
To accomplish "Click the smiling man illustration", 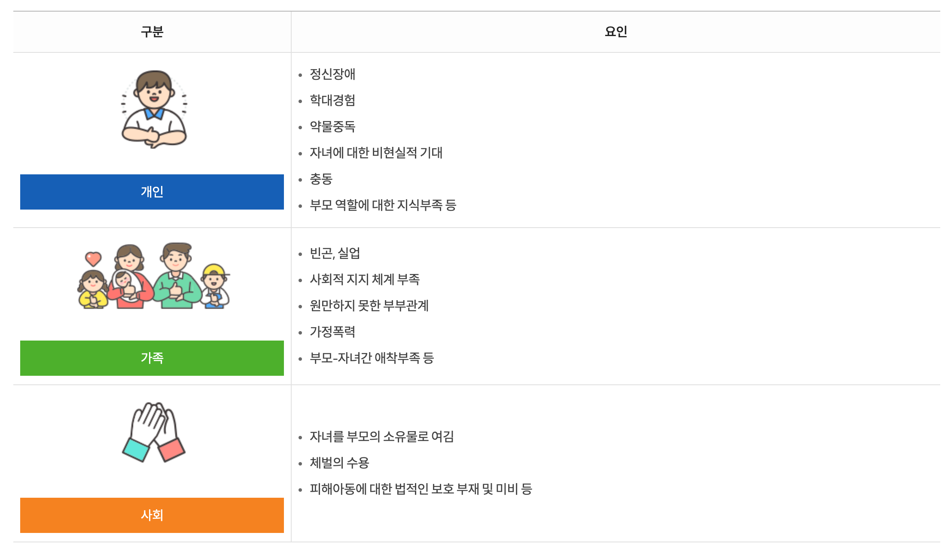I will pyautogui.click(x=154, y=110).
